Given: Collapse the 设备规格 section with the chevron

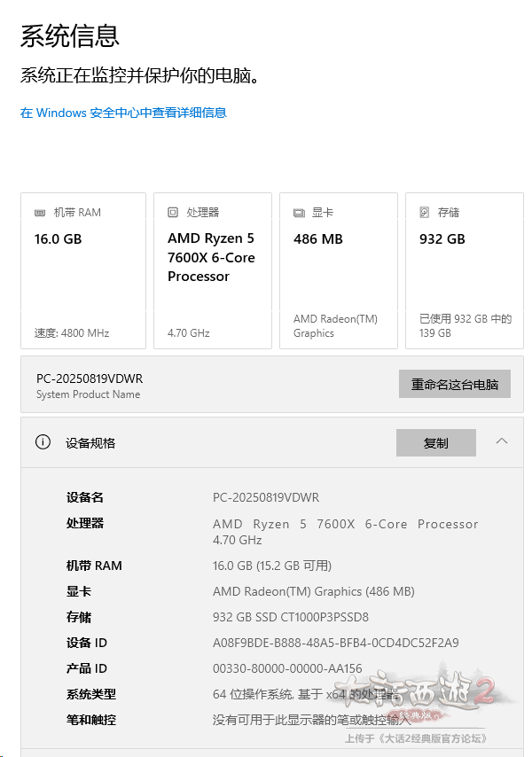Looking at the screenshot, I should click(x=502, y=441).
